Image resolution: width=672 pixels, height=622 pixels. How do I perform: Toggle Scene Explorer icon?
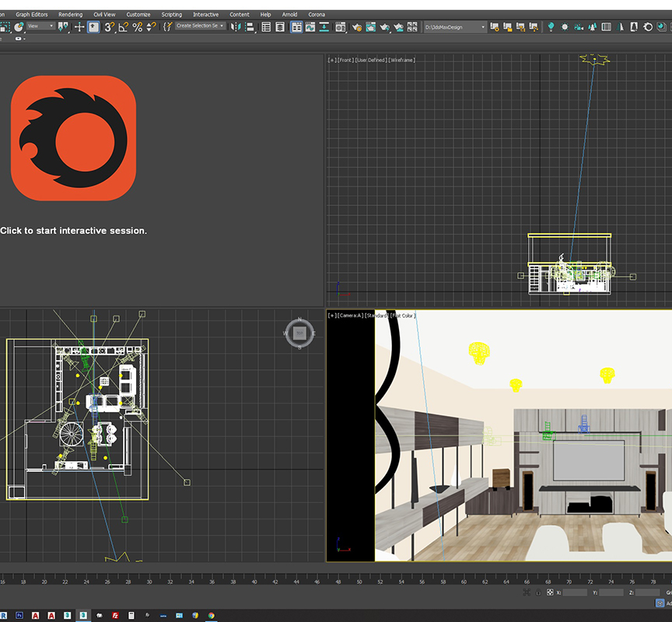266,27
